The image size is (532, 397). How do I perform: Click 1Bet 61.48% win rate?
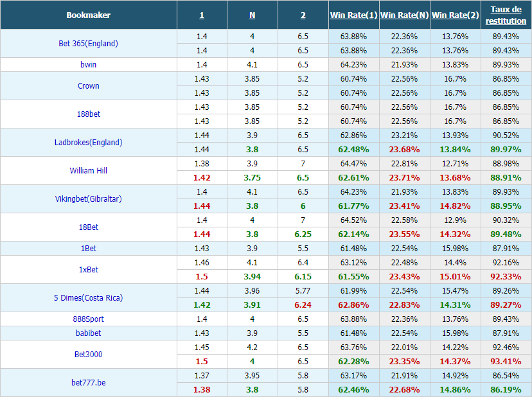(353, 249)
